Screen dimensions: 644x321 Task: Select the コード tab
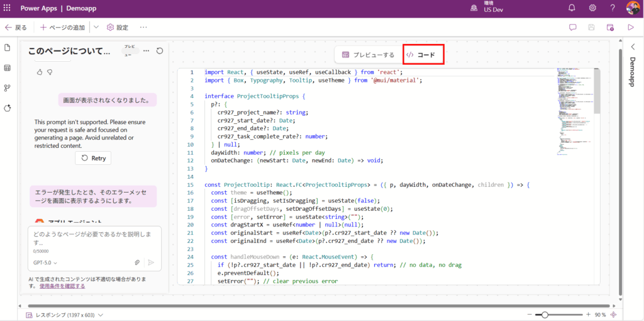coord(421,55)
